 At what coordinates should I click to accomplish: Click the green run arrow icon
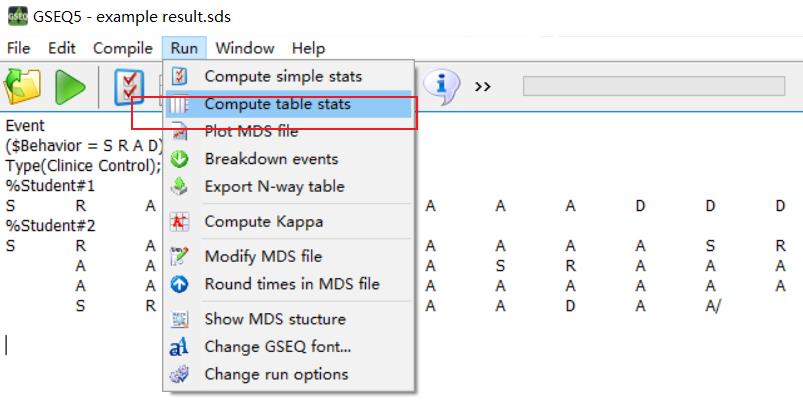click(x=70, y=87)
